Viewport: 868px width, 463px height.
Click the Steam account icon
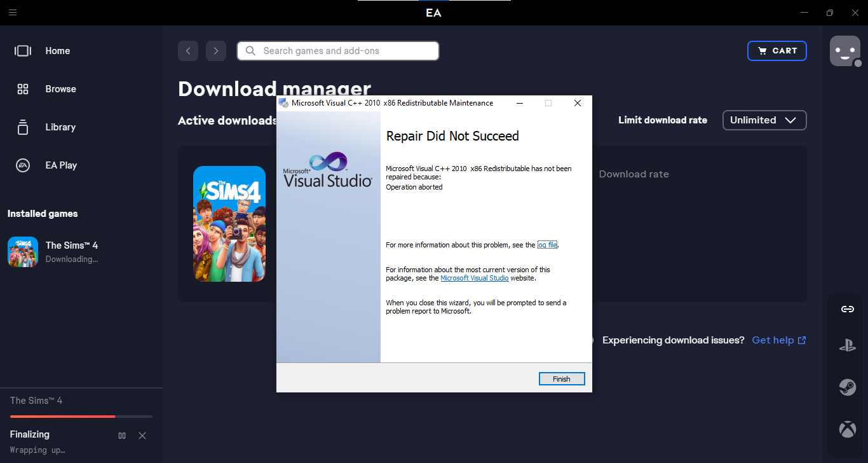tap(847, 387)
